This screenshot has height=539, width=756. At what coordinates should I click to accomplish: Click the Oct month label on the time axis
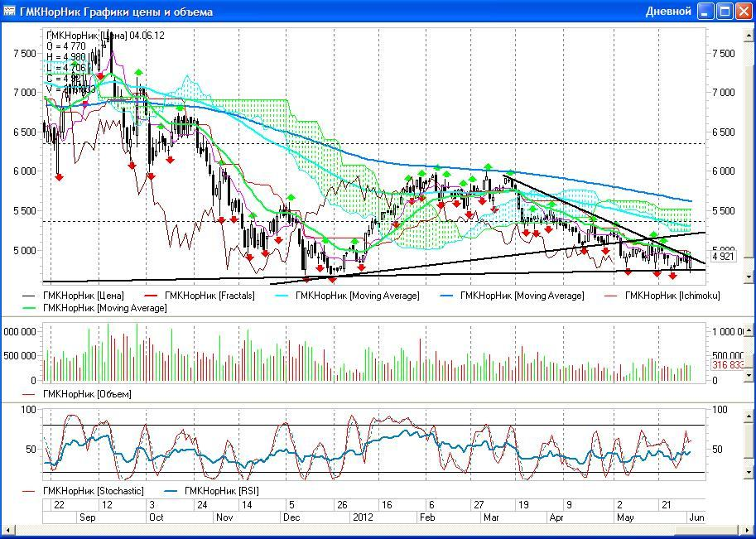[156, 517]
